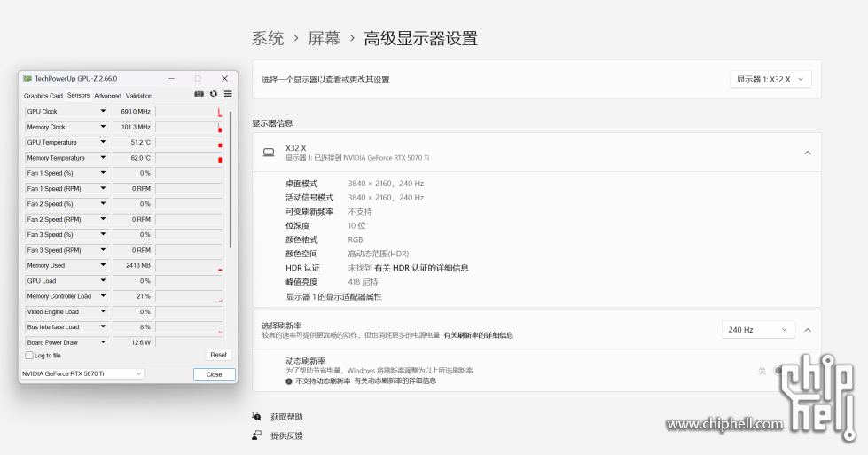Click the GPU-Z sensors vertical scrollbar
Image resolution: width=868 pixels, height=455 pixels.
tap(231, 179)
